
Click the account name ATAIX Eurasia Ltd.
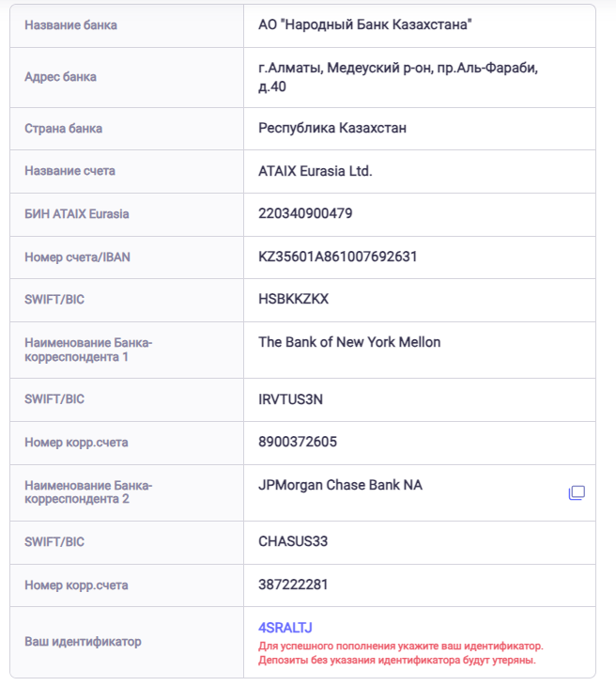click(316, 171)
